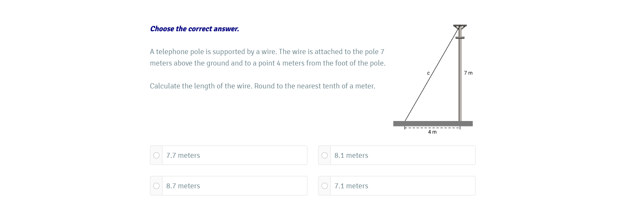Select the 8.1 meters radio button
Viewport: 644px width, 215px height.
[325, 155]
